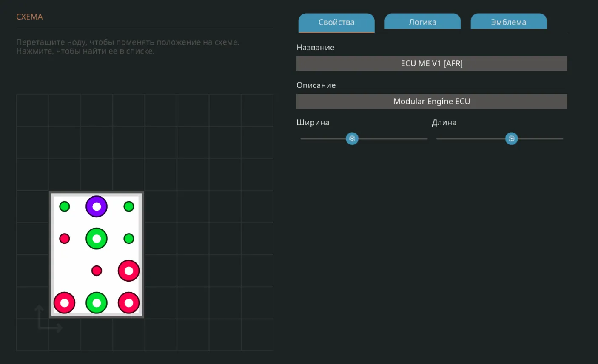The width and height of the screenshot is (598, 364).
Task: Select the large green node in the second row
Action: (x=97, y=239)
